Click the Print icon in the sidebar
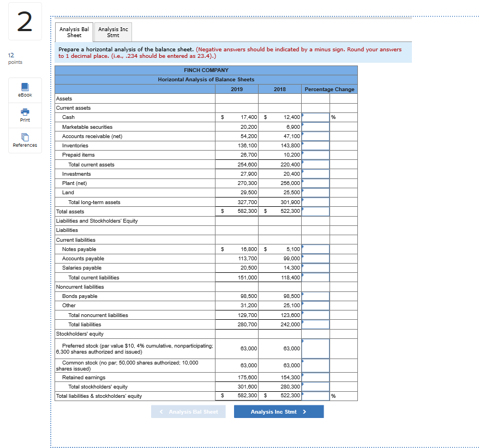The height and width of the screenshot is (448, 479). click(x=24, y=115)
